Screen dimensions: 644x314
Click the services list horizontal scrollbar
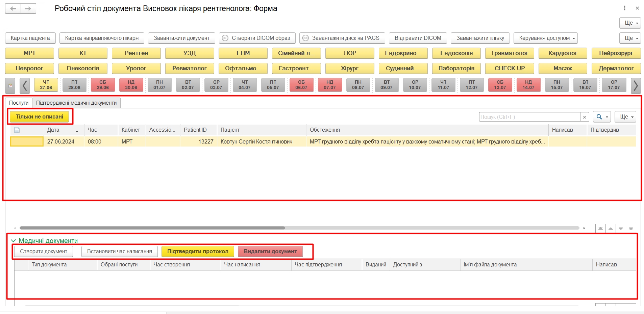pos(152,228)
